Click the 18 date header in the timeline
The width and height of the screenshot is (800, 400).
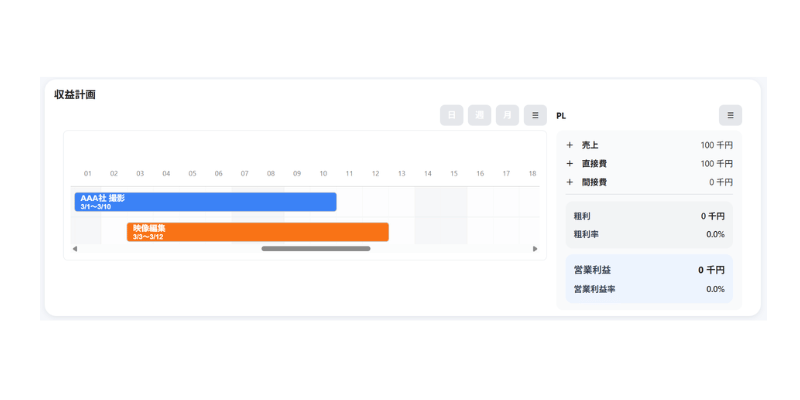click(532, 173)
